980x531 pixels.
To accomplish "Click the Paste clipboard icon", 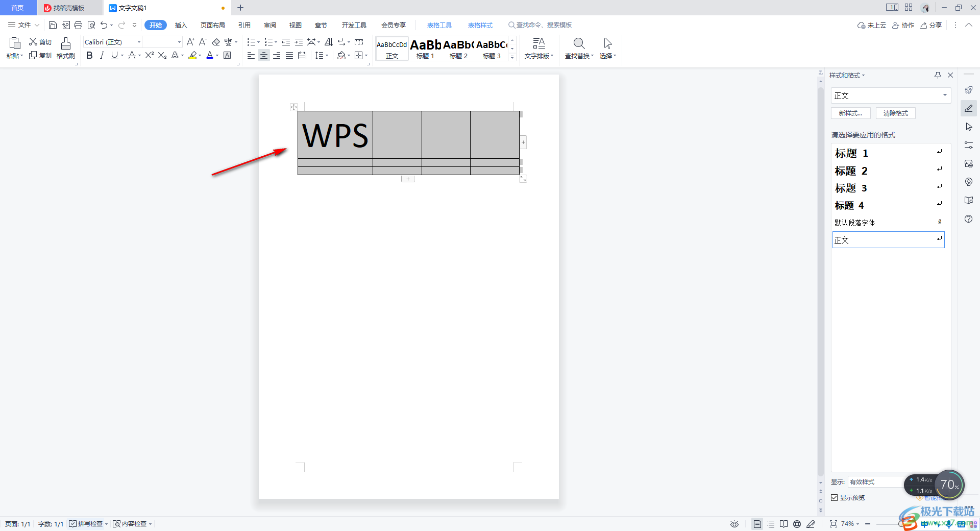I will coord(15,43).
